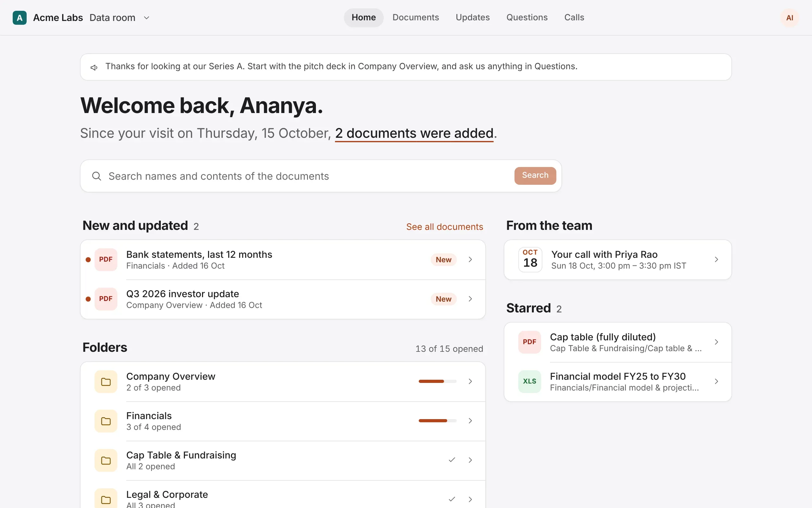Open Your call with Priya Rao

pos(617,260)
